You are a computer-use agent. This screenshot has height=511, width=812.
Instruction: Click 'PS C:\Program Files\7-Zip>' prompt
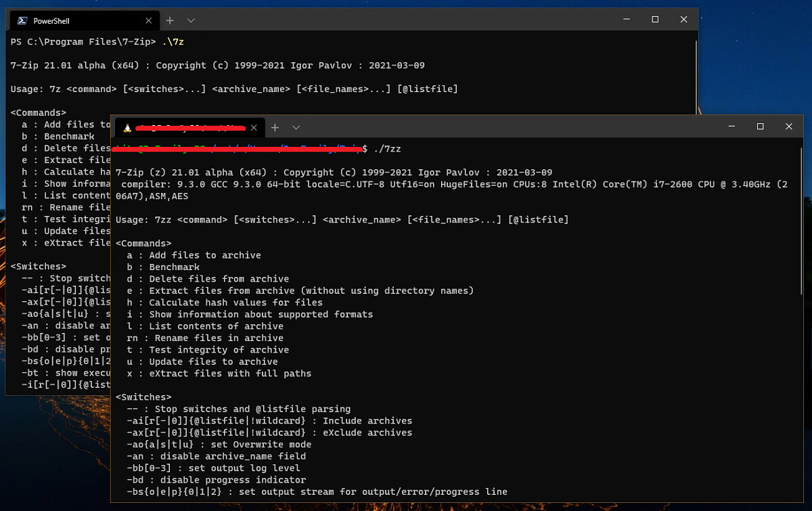click(x=83, y=42)
